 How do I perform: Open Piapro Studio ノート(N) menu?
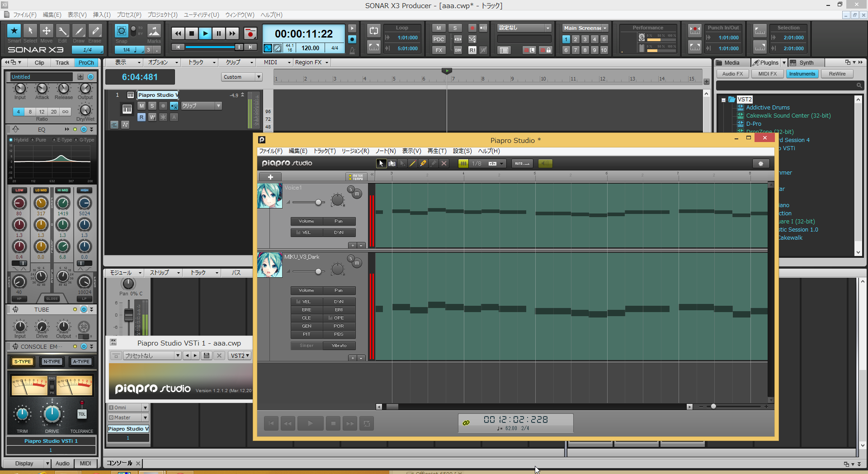pos(386,151)
